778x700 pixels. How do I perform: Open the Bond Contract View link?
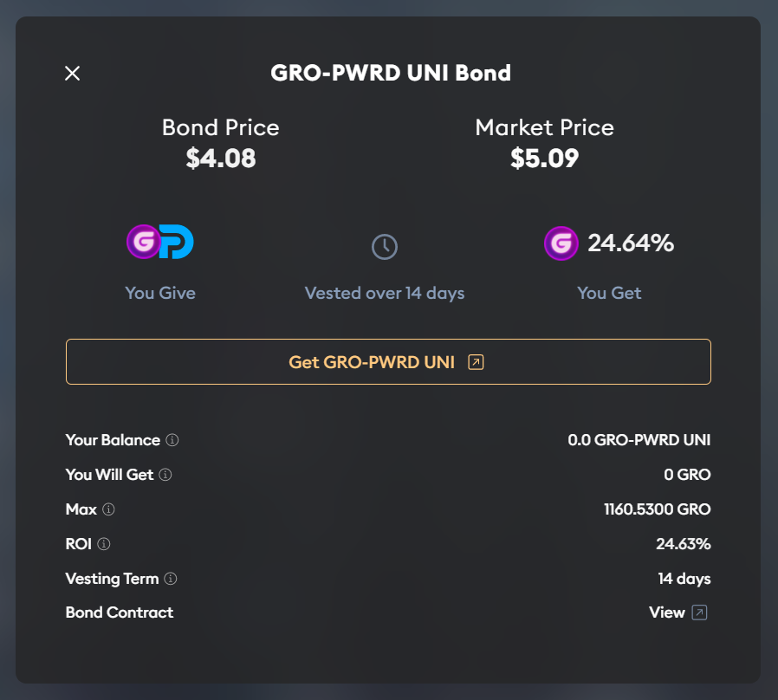point(667,612)
